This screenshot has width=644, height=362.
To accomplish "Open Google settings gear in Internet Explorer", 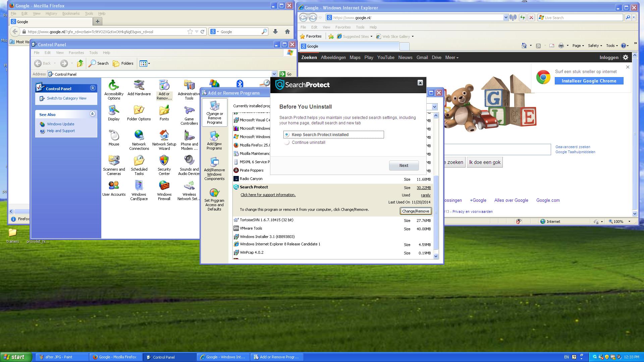I will pyautogui.click(x=626, y=57).
